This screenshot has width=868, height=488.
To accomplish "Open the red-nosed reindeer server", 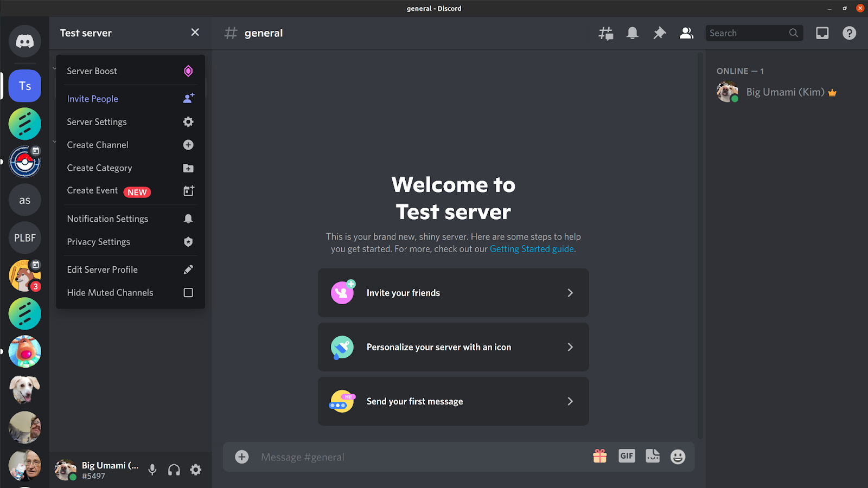I will click(x=24, y=351).
